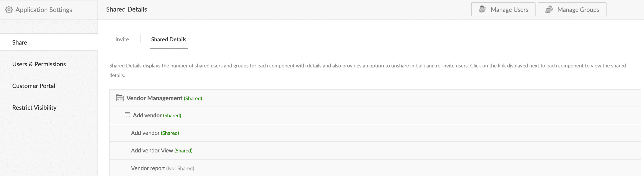Image resolution: width=644 pixels, height=176 pixels.
Task: Click the Manage Groups button
Action: 572,9
